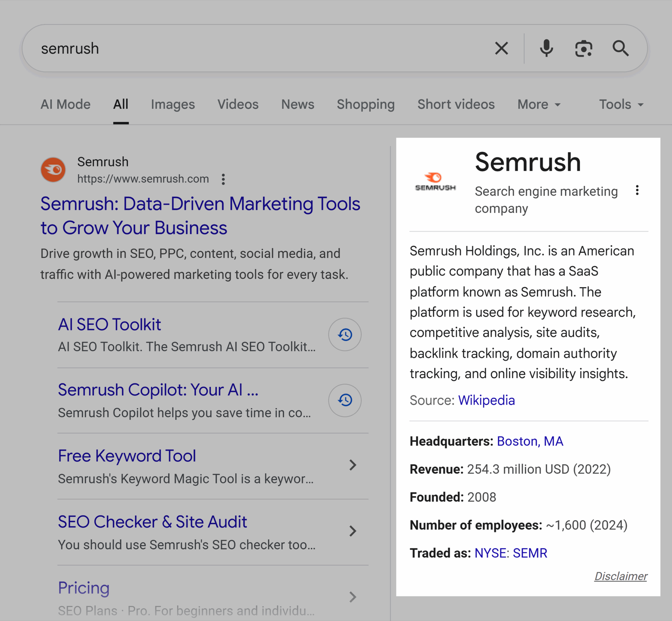
Task: Open Google Lens camera search
Action: 584,48
